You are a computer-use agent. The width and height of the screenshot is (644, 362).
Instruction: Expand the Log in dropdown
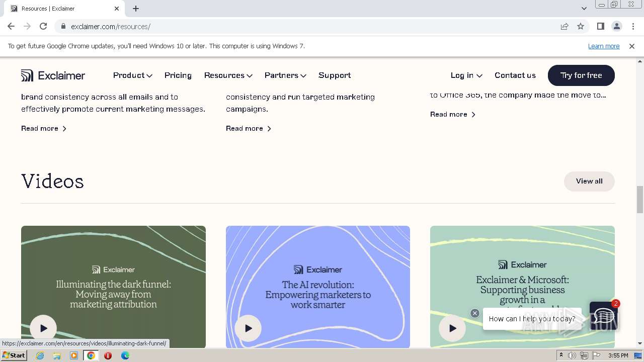466,75
